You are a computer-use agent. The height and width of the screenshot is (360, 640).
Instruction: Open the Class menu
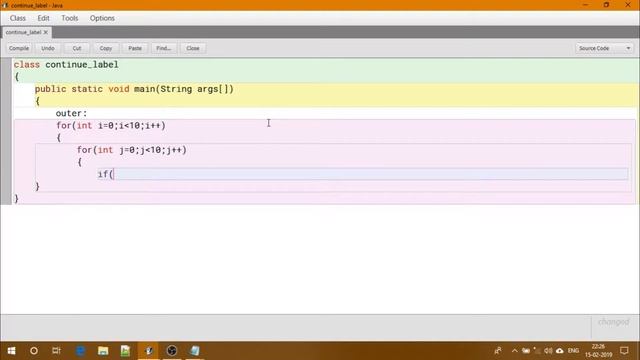pos(18,18)
